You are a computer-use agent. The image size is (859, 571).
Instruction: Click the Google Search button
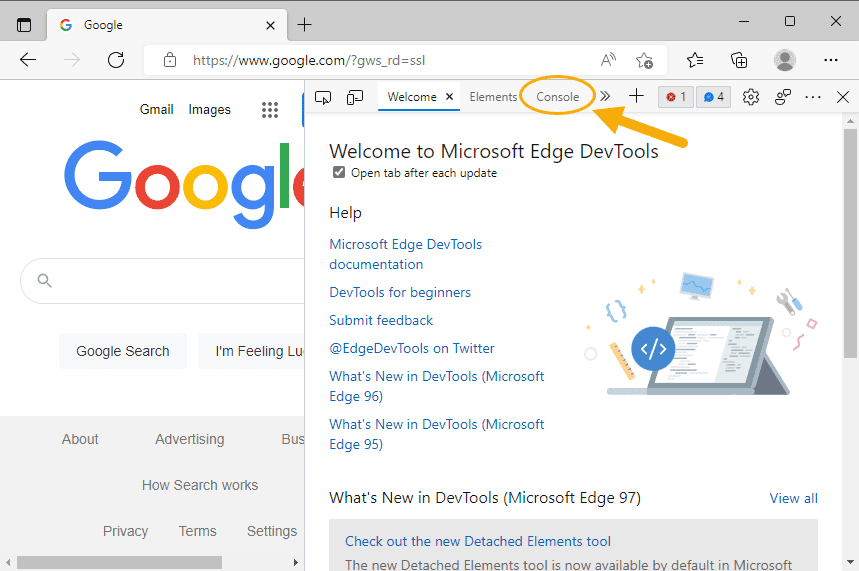pyautogui.click(x=123, y=351)
